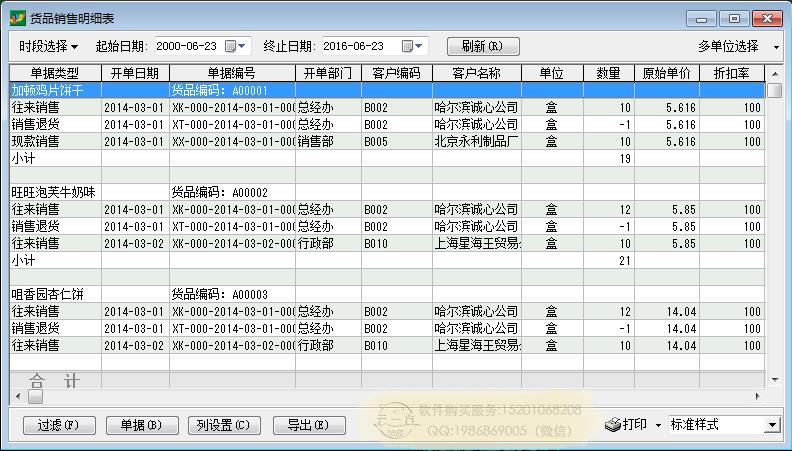The image size is (792, 451).
Task: Expand the 时段选择 dropdown
Action: point(48,47)
